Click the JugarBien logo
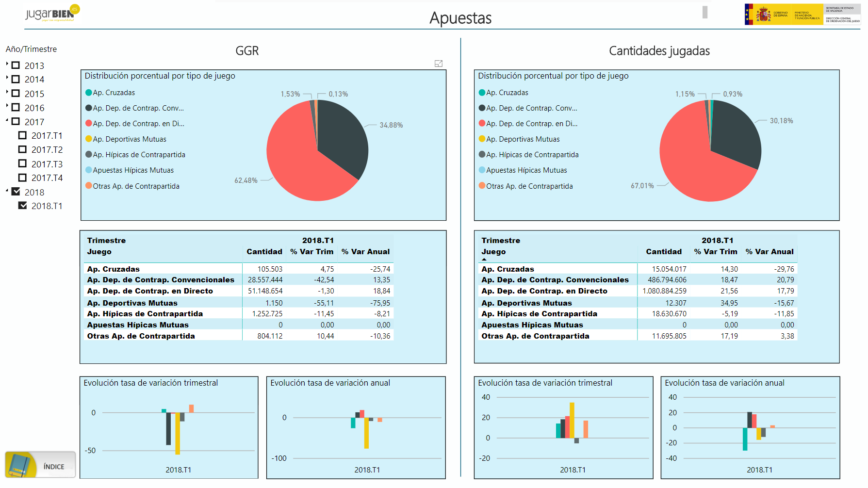868x488 pixels. [x=52, y=13]
